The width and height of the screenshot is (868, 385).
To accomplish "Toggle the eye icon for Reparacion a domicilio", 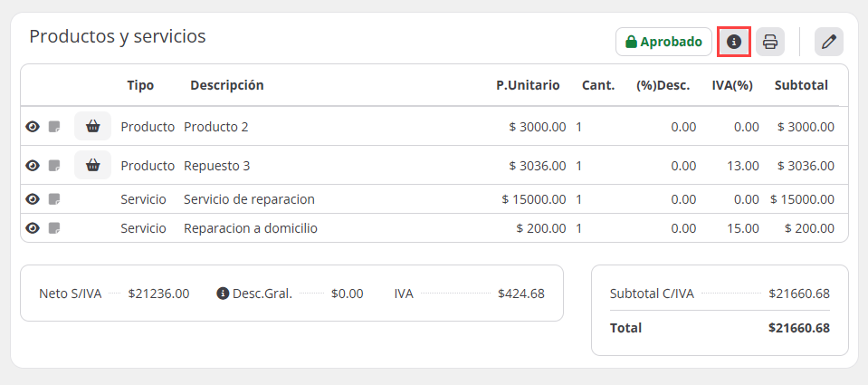I will pos(33,228).
